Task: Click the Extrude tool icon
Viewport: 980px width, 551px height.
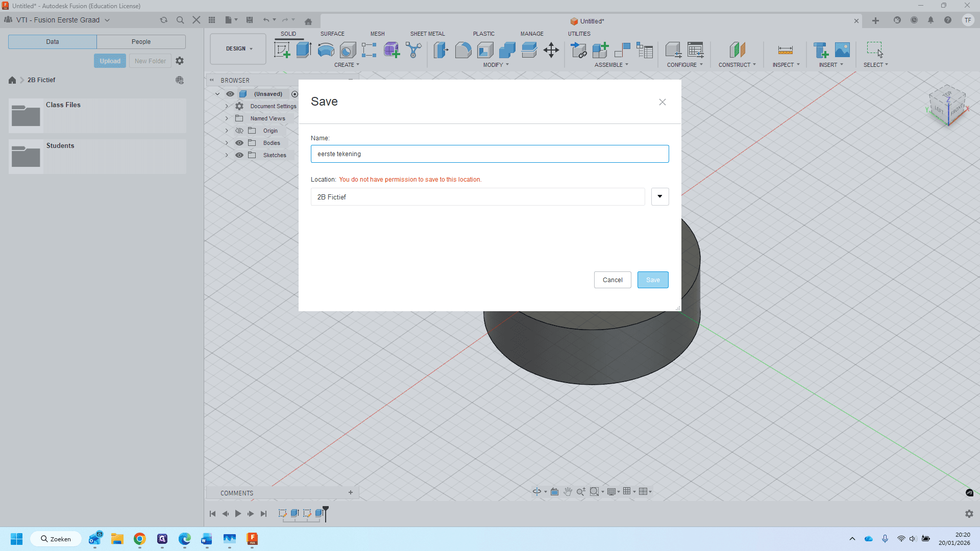Action: point(304,50)
